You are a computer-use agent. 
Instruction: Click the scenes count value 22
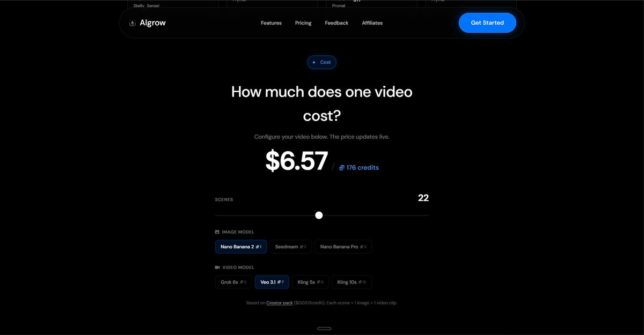[x=423, y=198]
